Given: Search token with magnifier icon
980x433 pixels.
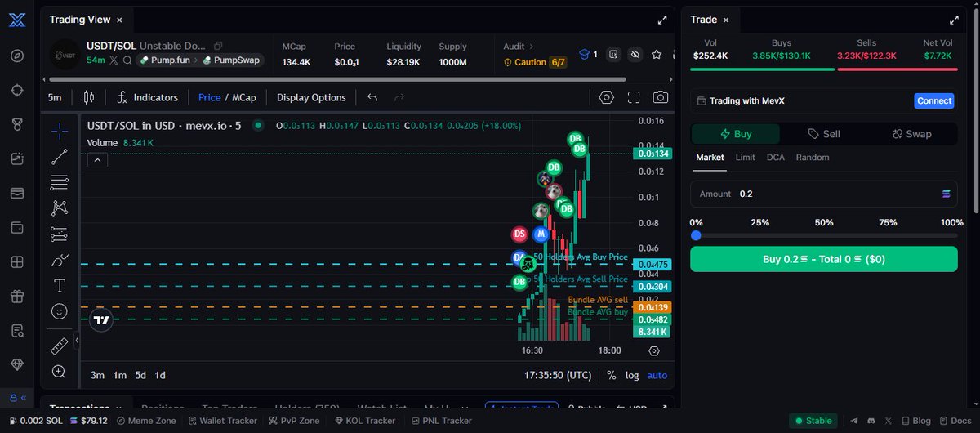Looking at the screenshot, I should pyautogui.click(x=127, y=60).
